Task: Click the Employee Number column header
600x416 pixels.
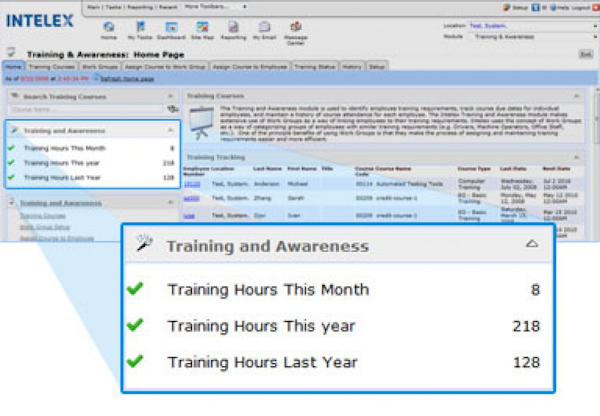Action: [x=196, y=171]
